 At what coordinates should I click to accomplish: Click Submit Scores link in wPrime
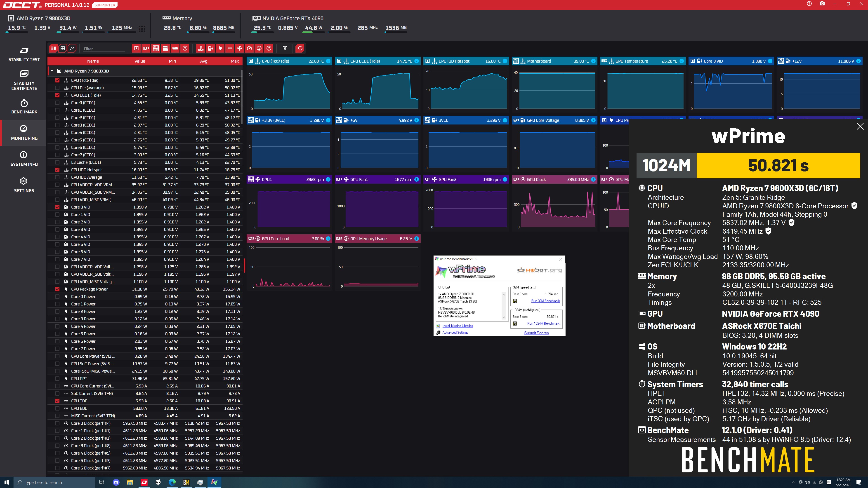tap(536, 333)
